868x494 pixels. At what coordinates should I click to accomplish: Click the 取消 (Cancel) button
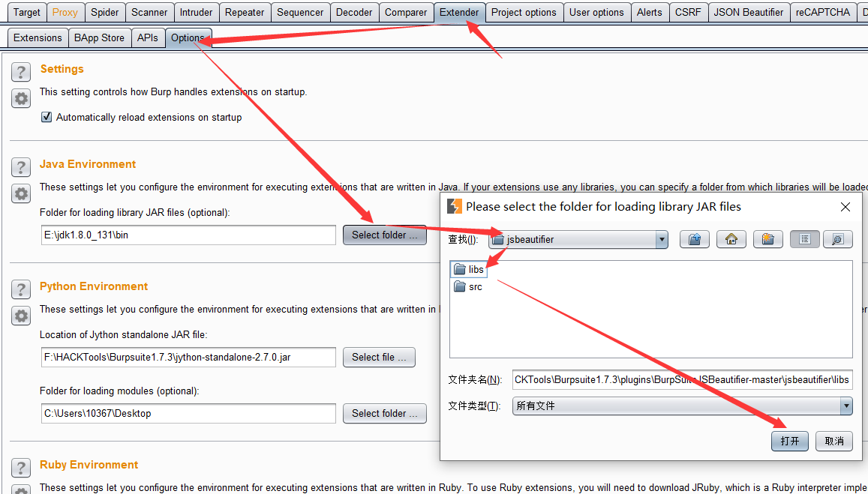click(834, 441)
